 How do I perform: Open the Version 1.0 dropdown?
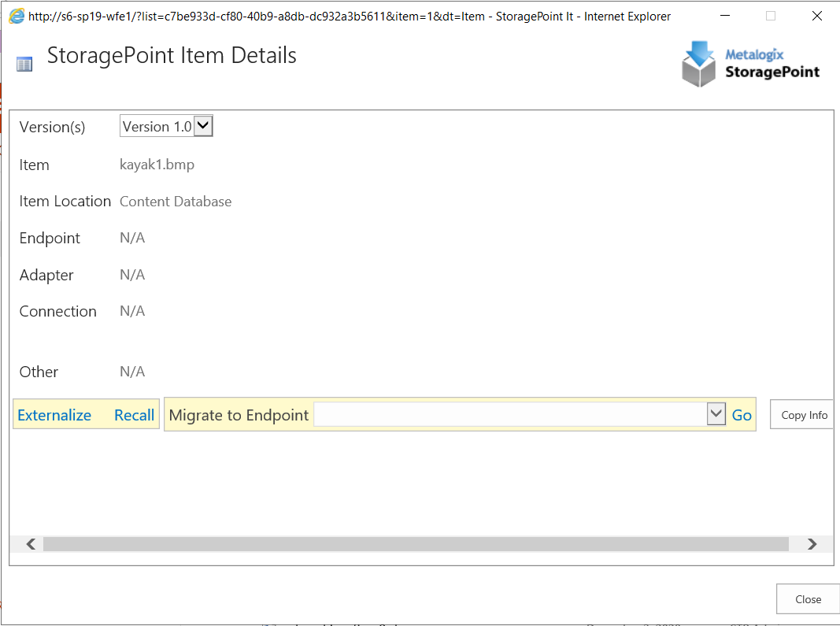click(166, 126)
